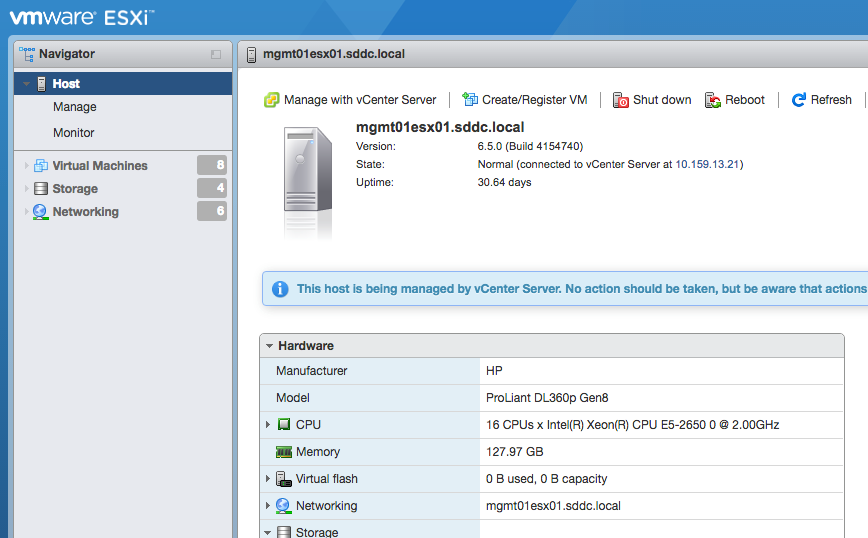Click the Reboot button label
This screenshot has width=868, height=538.
[x=745, y=100]
